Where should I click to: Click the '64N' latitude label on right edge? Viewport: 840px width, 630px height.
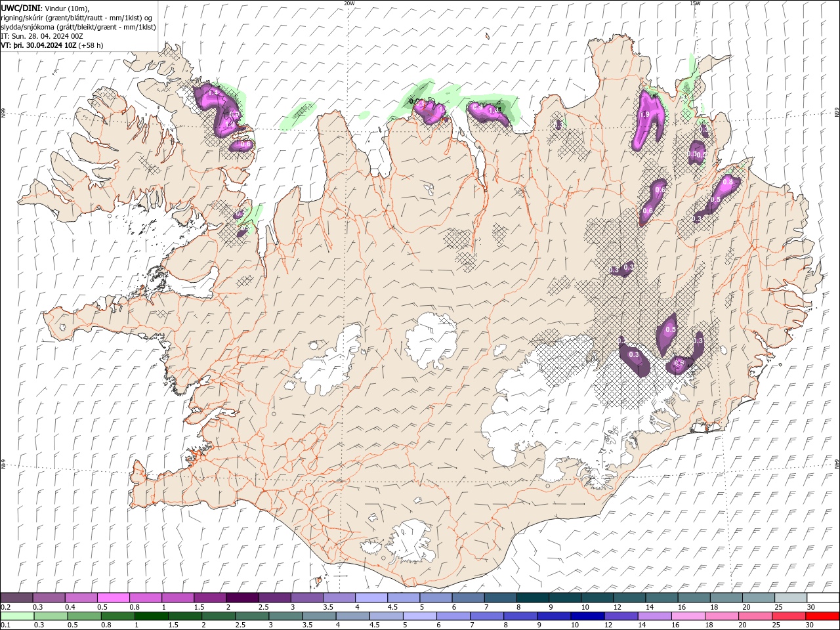click(837, 463)
